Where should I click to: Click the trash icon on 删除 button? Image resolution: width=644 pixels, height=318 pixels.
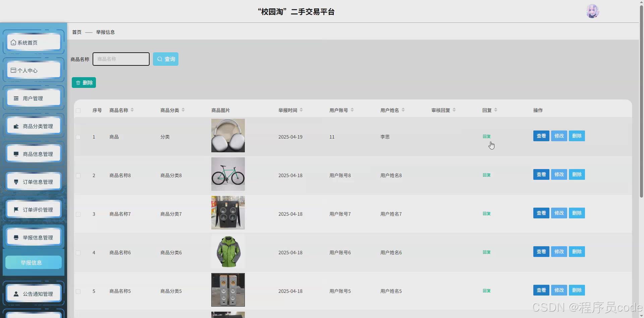pyautogui.click(x=78, y=83)
